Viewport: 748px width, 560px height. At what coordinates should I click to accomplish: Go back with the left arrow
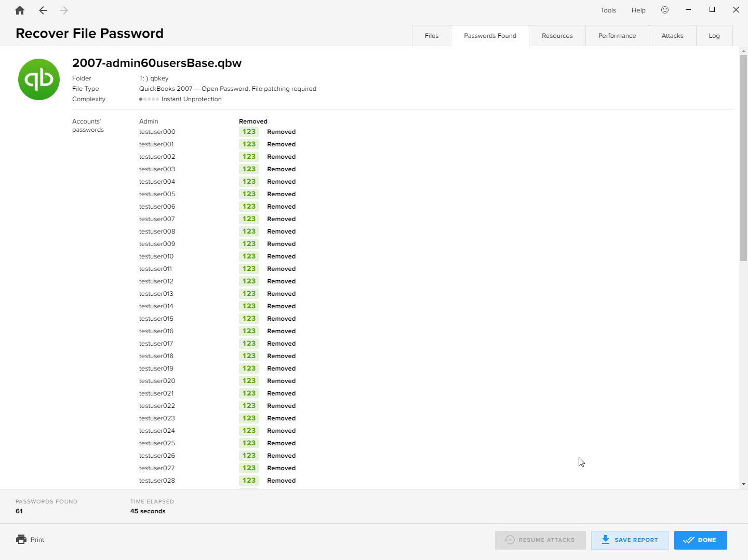(x=43, y=10)
